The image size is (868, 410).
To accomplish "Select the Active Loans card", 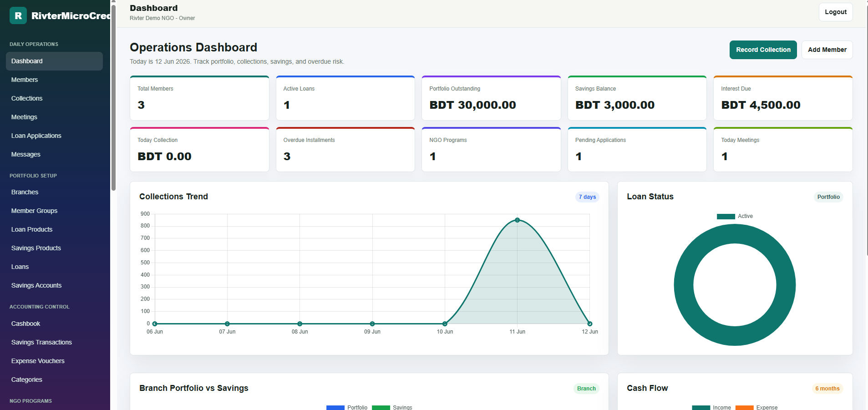I will pos(345,98).
